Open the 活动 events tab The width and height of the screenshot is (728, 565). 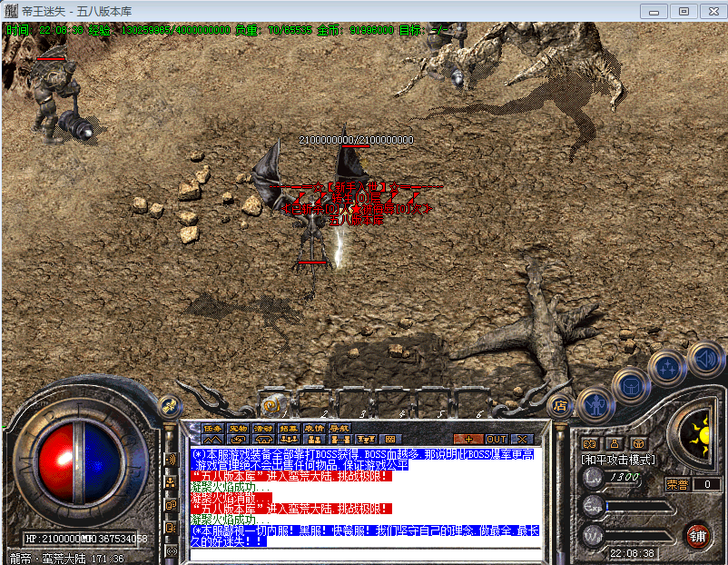(x=263, y=429)
